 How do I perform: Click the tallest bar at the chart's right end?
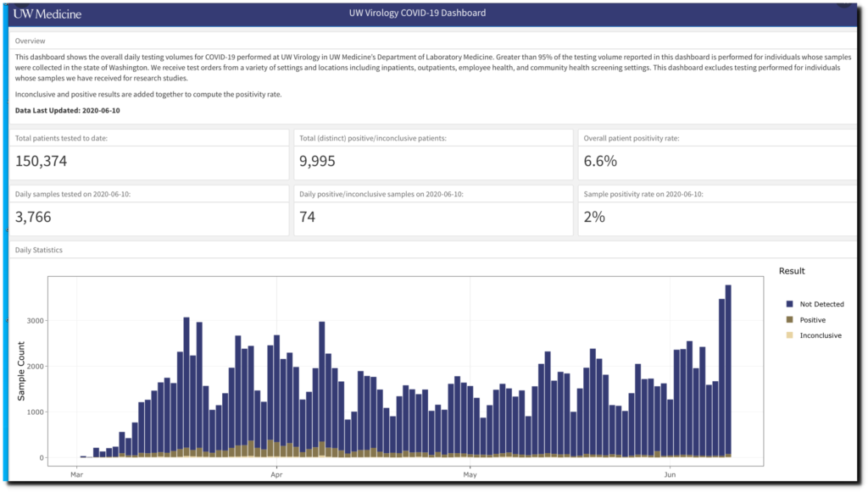[x=728, y=372]
